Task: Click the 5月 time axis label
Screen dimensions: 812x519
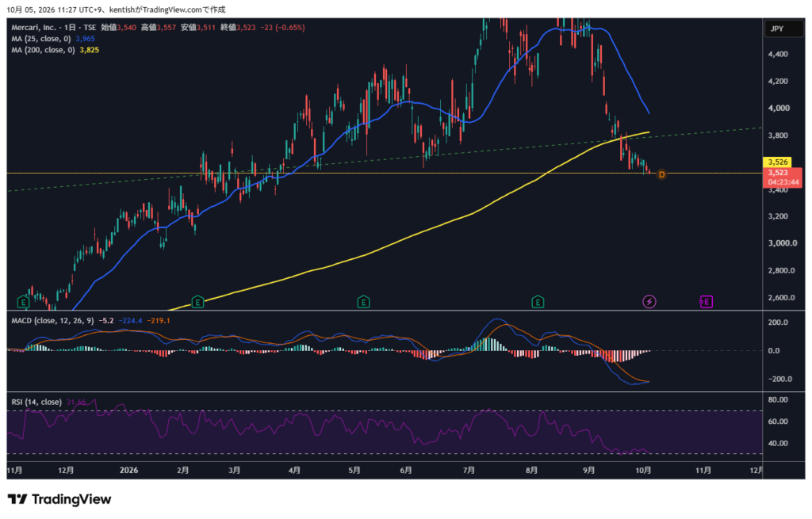Action: tap(354, 470)
